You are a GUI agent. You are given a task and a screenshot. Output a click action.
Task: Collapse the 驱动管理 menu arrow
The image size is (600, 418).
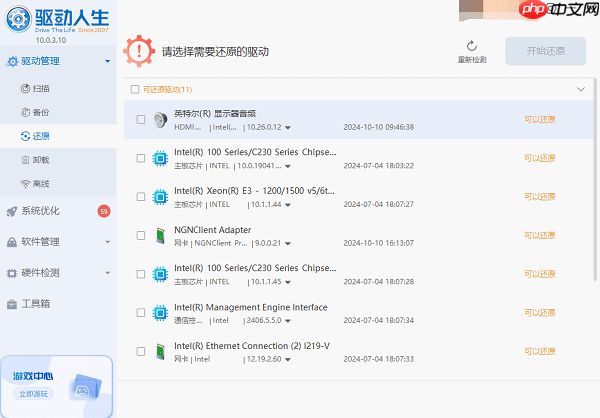(x=108, y=61)
